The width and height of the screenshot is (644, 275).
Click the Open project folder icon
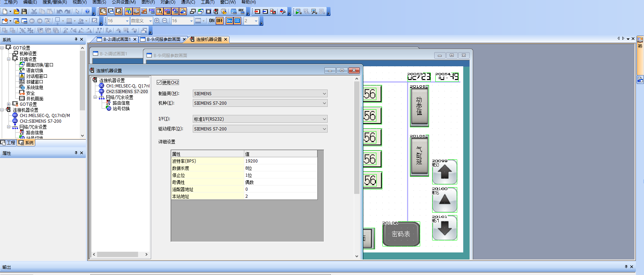(x=16, y=11)
